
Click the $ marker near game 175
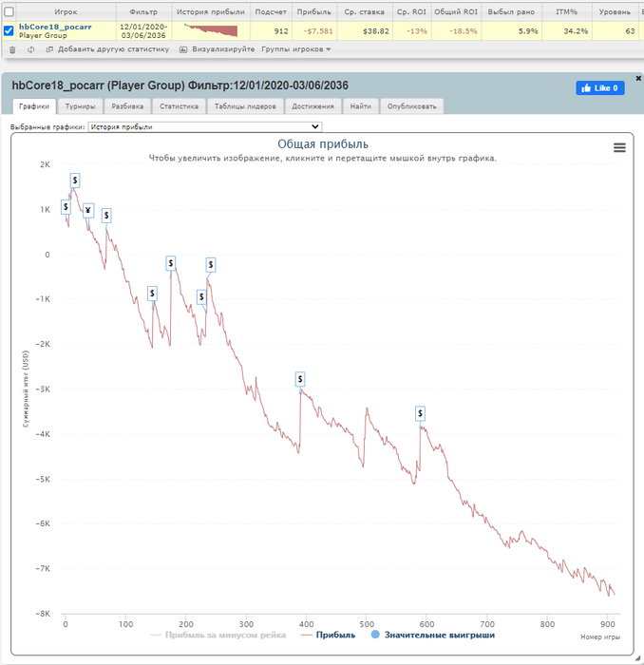point(171,263)
